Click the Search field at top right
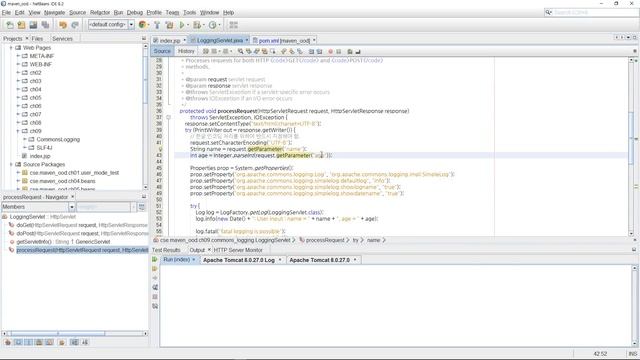The height and width of the screenshot is (360, 640). [x=595, y=13]
